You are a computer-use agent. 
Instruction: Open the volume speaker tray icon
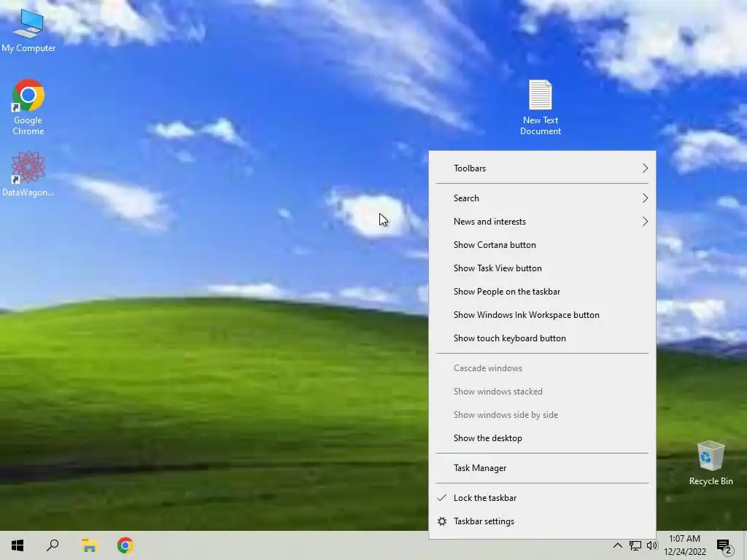pos(652,545)
